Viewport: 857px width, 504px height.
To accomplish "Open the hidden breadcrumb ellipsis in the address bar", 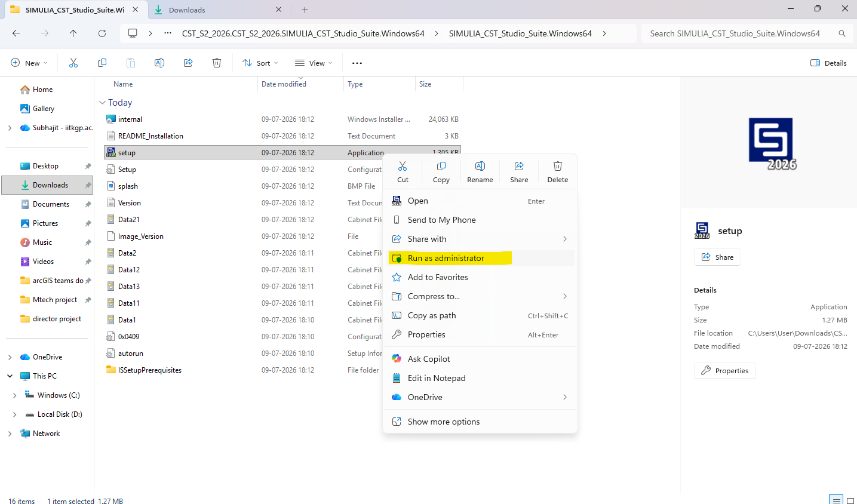I will click(x=168, y=33).
